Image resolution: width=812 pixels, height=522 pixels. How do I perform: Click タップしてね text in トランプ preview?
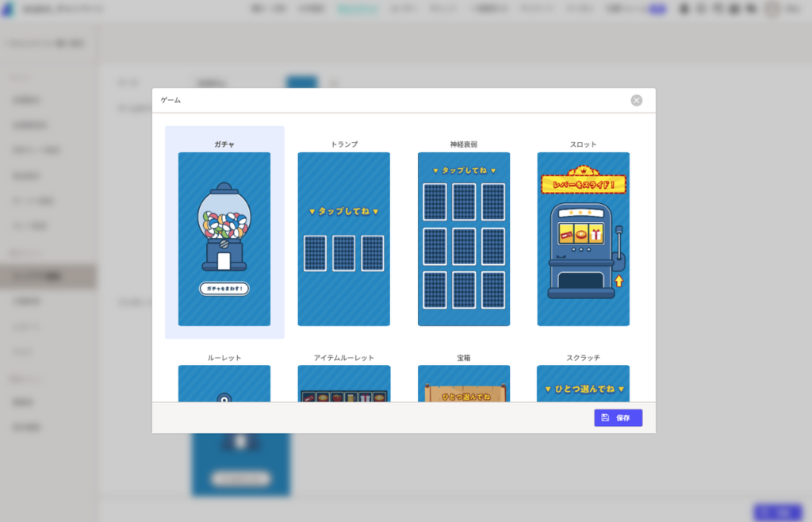point(343,212)
